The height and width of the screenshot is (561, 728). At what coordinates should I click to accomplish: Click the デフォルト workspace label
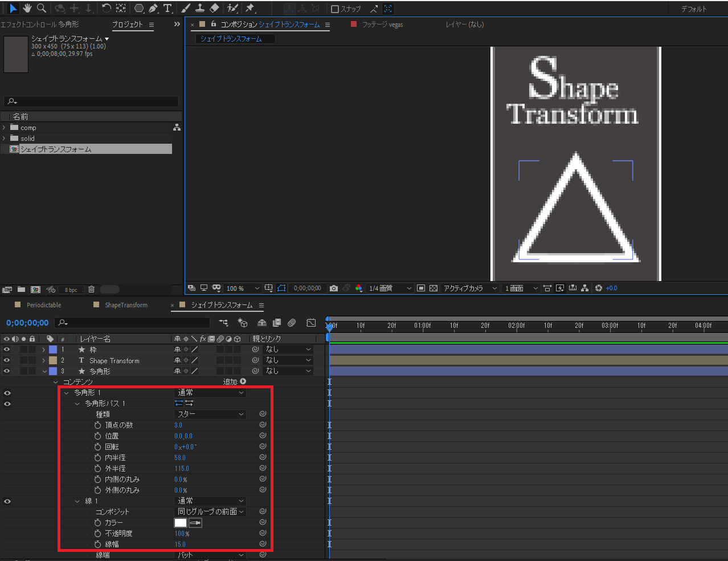point(694,9)
